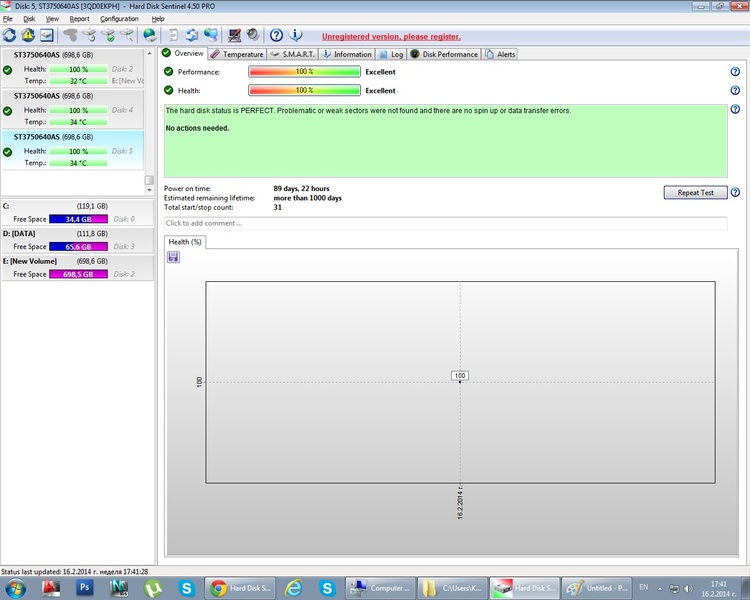Click help icon beside status text box
Viewport: 750px width, 600px height.
pyautogui.click(x=735, y=109)
